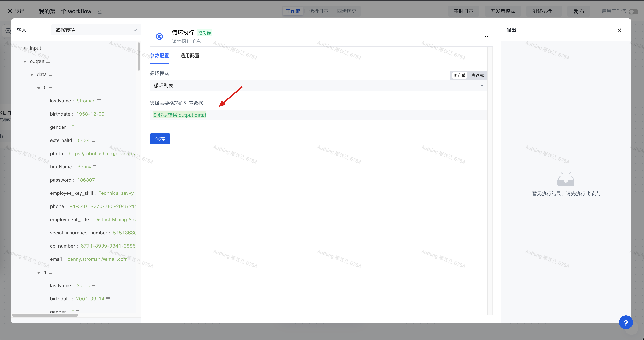Click the blue 保存 button
This screenshot has height=340, width=644.
coord(160,139)
